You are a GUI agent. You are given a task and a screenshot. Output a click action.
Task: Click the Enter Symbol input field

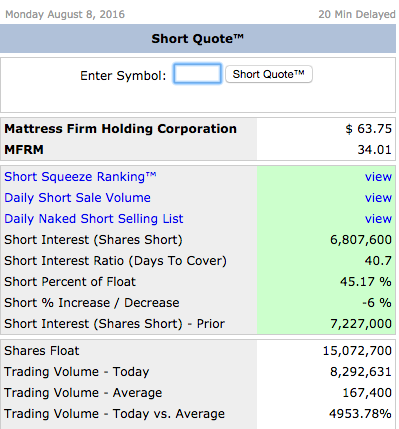coord(197,74)
